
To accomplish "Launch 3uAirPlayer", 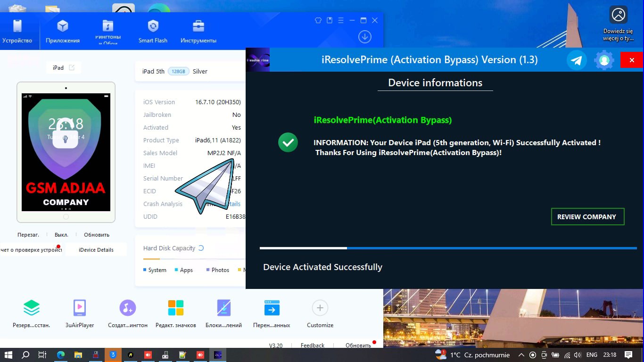I will (x=80, y=313).
